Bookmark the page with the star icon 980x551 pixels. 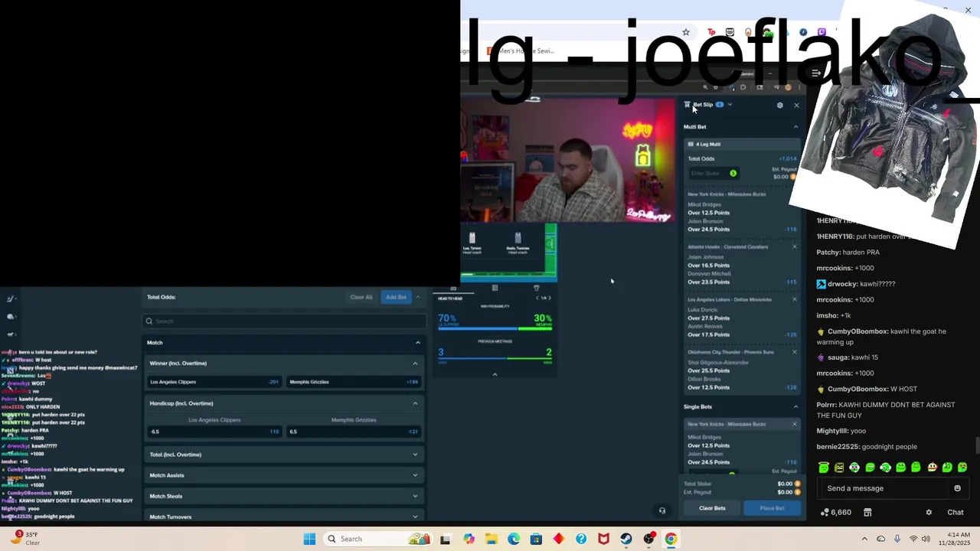[x=686, y=32]
